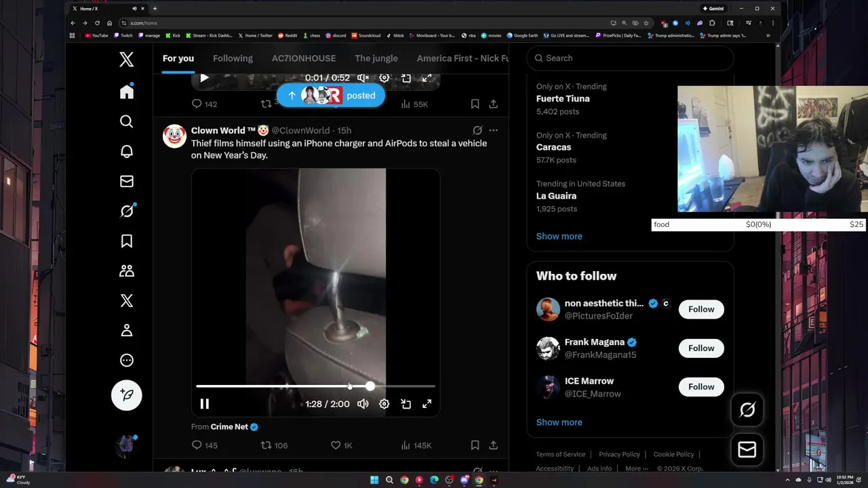Open three-dots menu on Clown World post
This screenshot has height=488, width=868.
(494, 130)
